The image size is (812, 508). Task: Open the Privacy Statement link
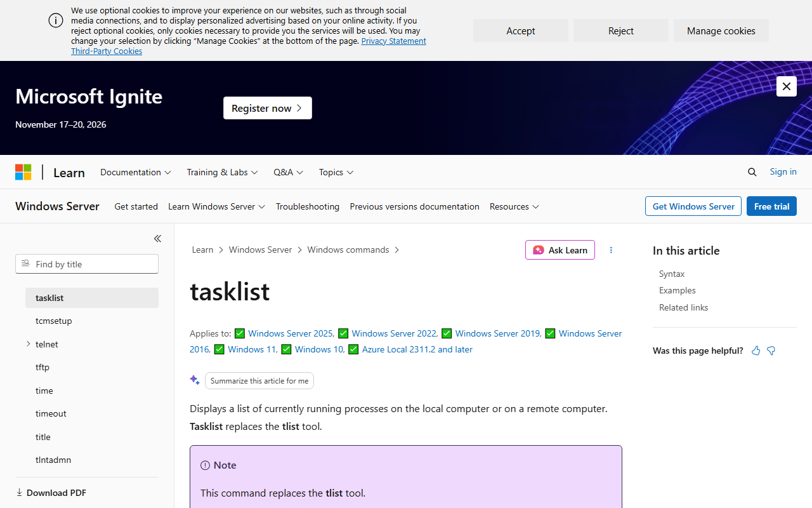click(393, 41)
